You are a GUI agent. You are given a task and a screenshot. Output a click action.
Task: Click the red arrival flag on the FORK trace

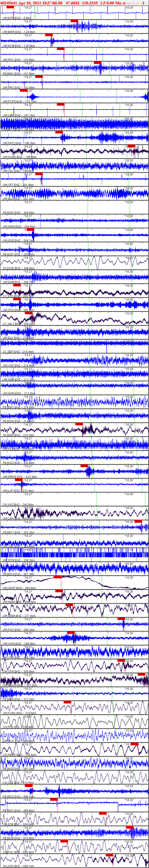pos(68,702)
